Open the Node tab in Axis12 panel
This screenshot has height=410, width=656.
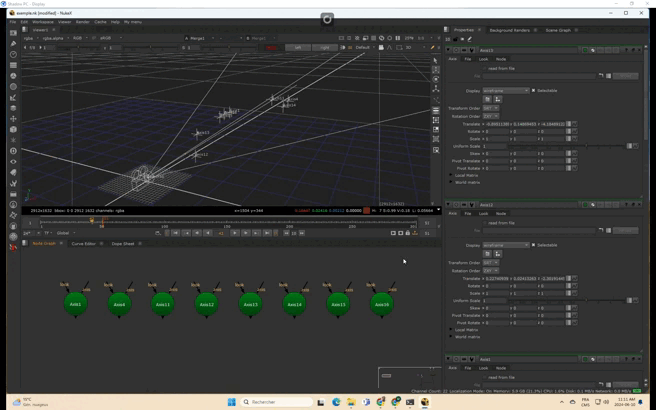pos(501,214)
